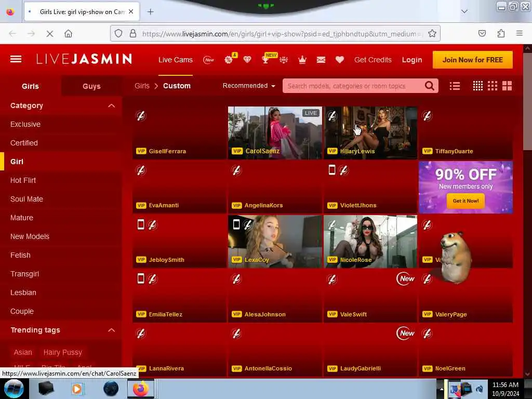
Task: Open the hamburger menu beside the LiveJasmin logo
Action: pyautogui.click(x=16, y=59)
